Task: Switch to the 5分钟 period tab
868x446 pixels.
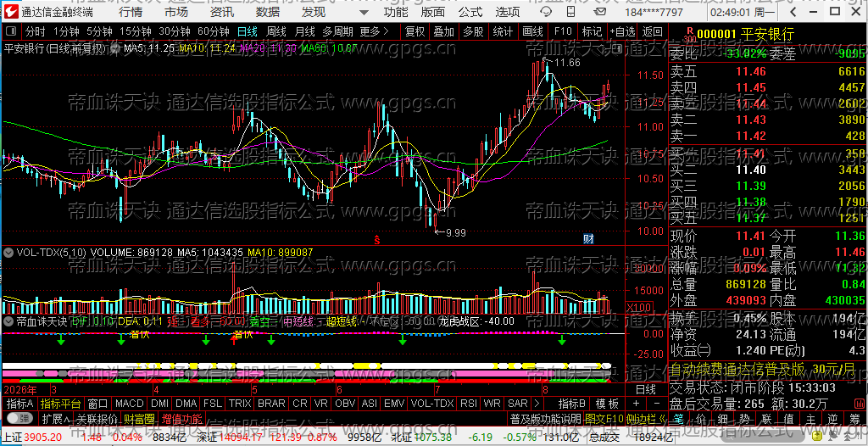Action: coord(99,31)
